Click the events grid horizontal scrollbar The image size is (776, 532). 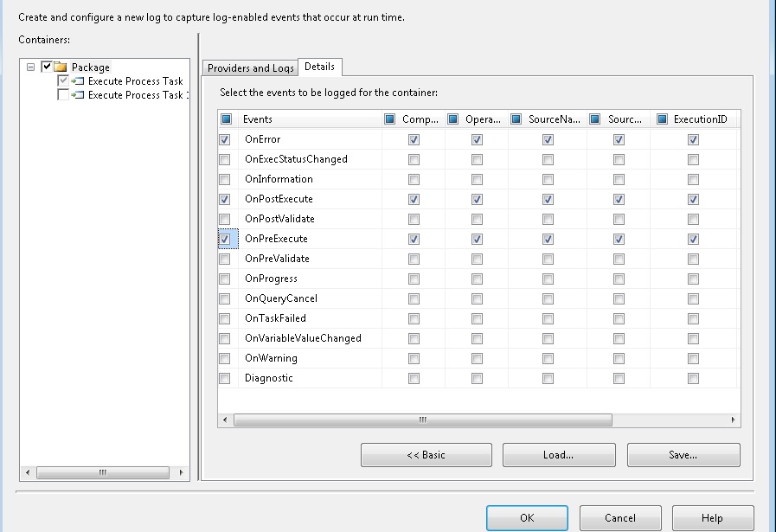(422, 420)
